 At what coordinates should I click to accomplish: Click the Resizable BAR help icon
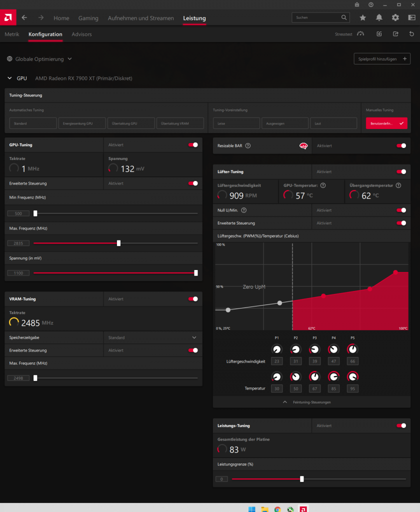[248, 145]
